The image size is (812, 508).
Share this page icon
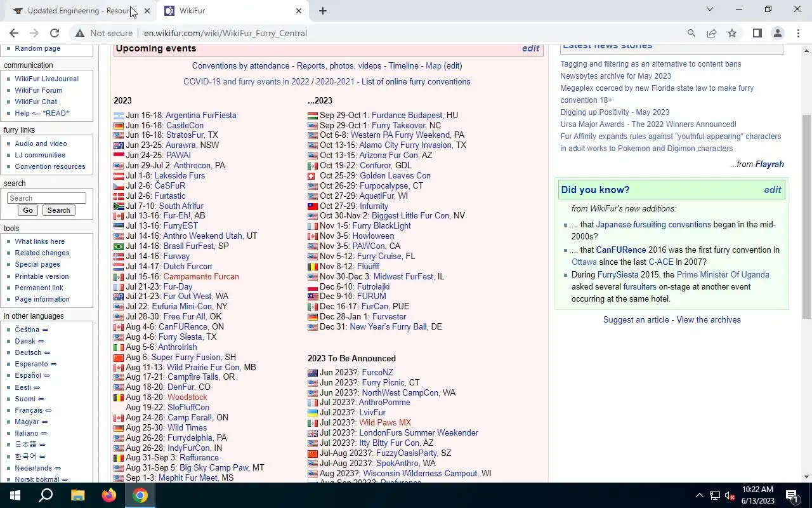(x=712, y=33)
